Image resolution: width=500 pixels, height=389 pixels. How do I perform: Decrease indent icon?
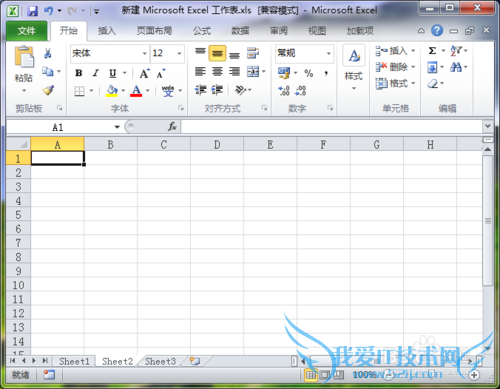[201, 90]
